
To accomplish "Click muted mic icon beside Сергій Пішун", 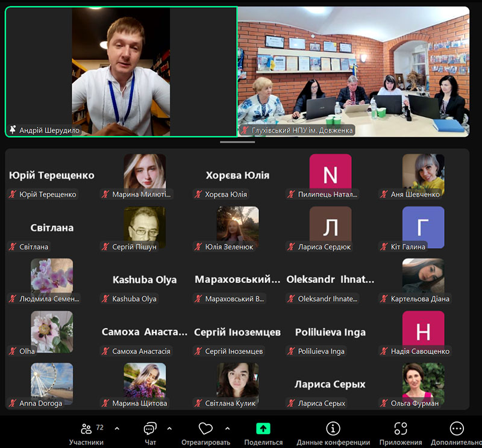I will pyautogui.click(x=105, y=247).
